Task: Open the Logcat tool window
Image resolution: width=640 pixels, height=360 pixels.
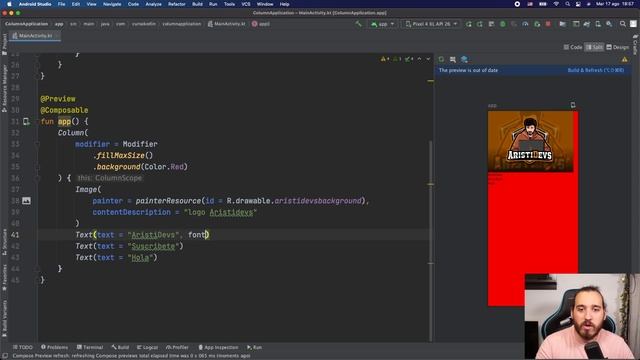Action: tap(147, 347)
